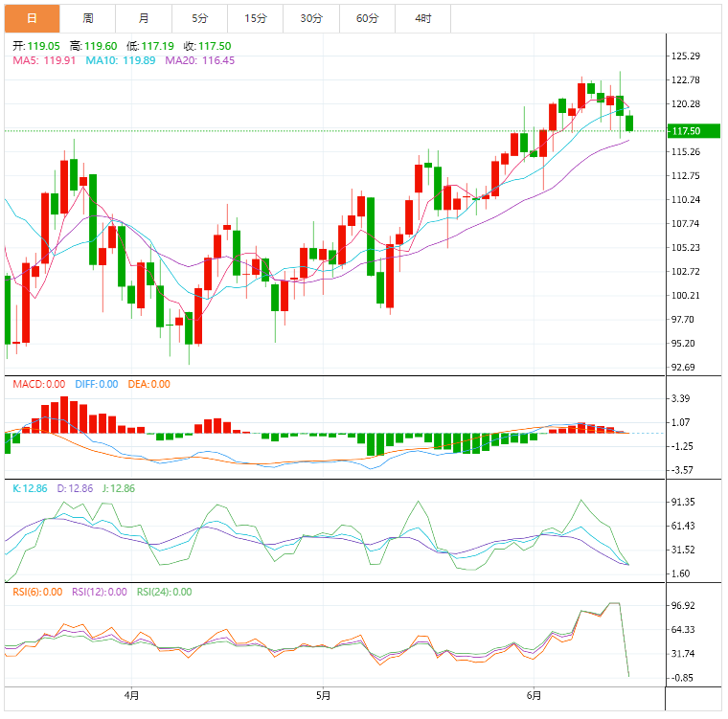Click the 6月 marker on time axis
This screenshot has height=719, width=728.
point(534,694)
